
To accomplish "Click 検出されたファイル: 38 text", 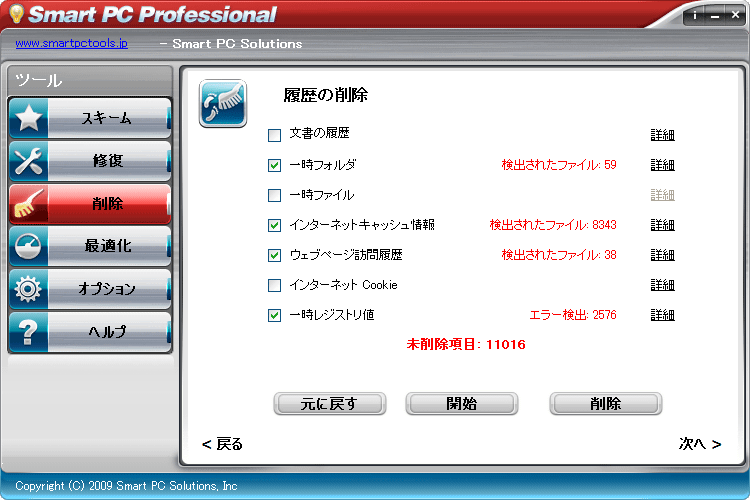I will tap(559, 255).
